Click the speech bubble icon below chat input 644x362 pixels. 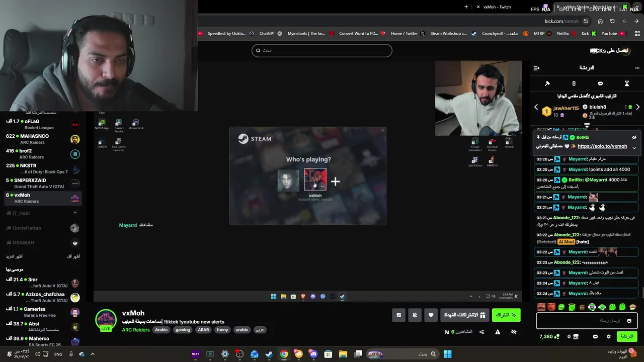(x=595, y=336)
